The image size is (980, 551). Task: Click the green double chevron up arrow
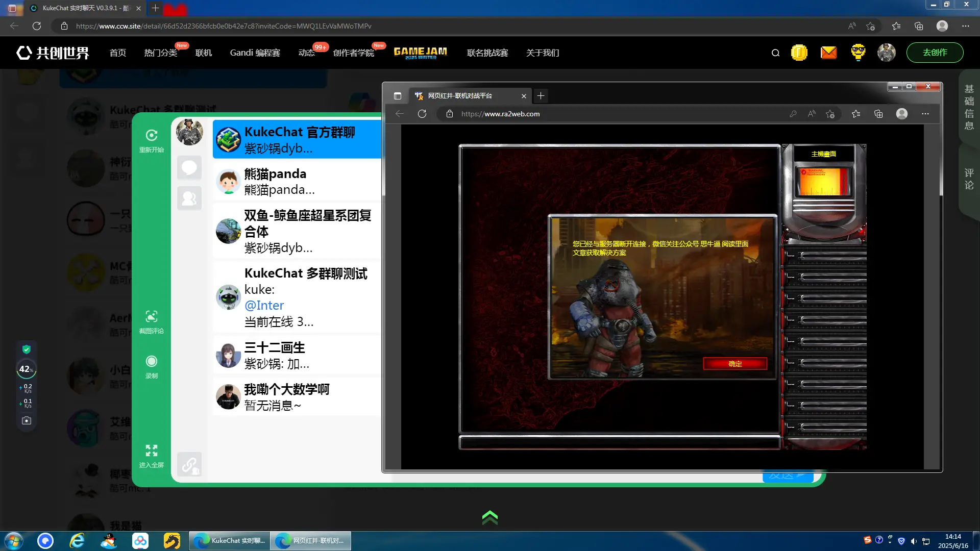tap(489, 517)
